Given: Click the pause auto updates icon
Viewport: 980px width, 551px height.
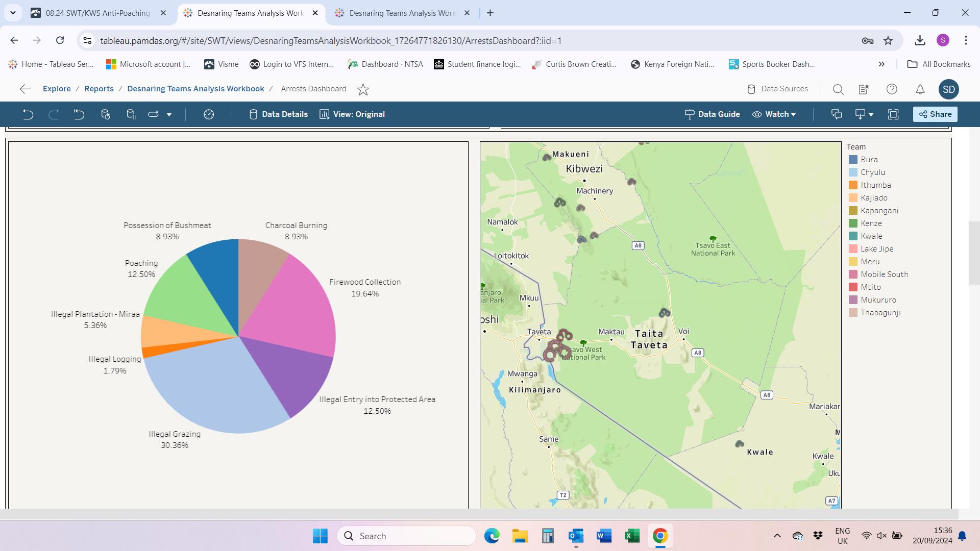Looking at the screenshot, I should (131, 114).
